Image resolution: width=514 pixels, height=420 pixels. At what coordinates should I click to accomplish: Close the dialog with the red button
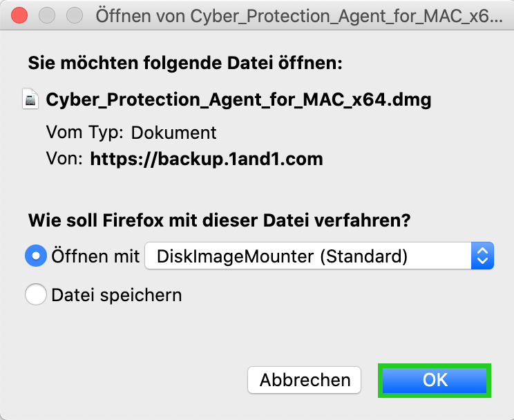(x=19, y=15)
